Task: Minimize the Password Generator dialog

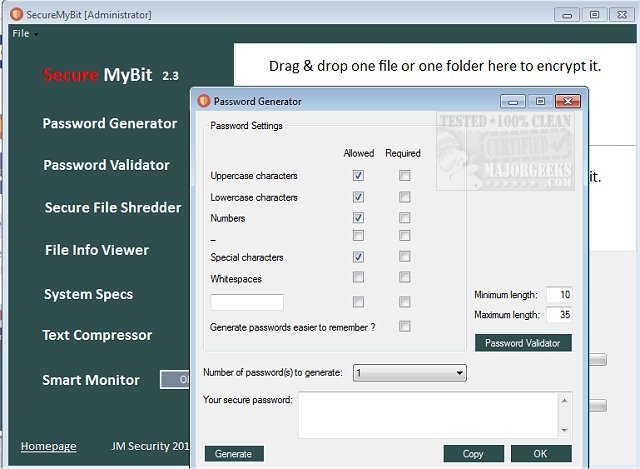Action: coord(513,101)
